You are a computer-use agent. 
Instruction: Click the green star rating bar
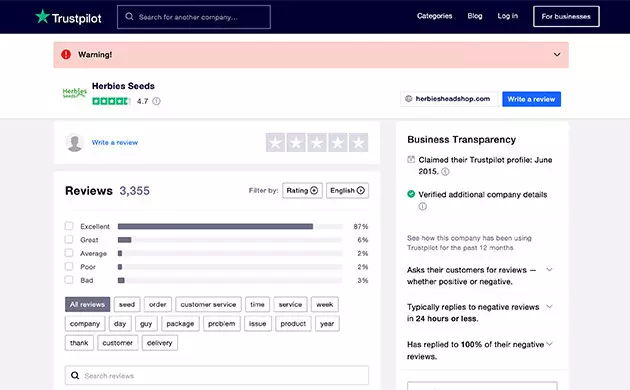point(111,101)
